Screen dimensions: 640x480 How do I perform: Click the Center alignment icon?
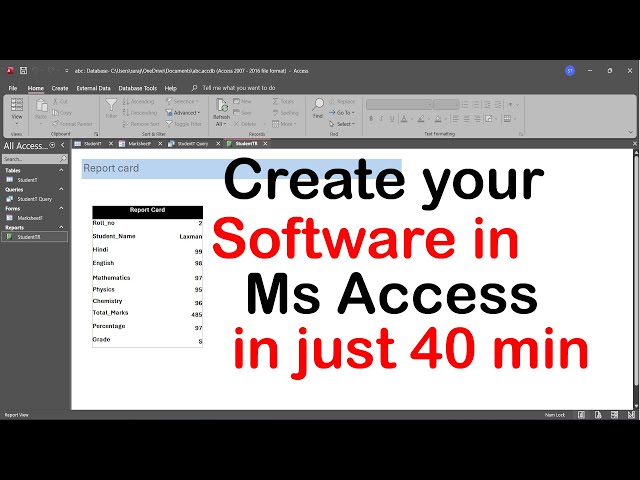467,119
